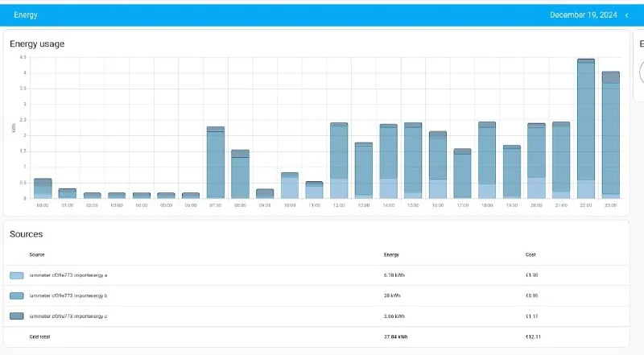
Task: Open iammeter cf39e773 importenergy c source
Action: coord(68,316)
